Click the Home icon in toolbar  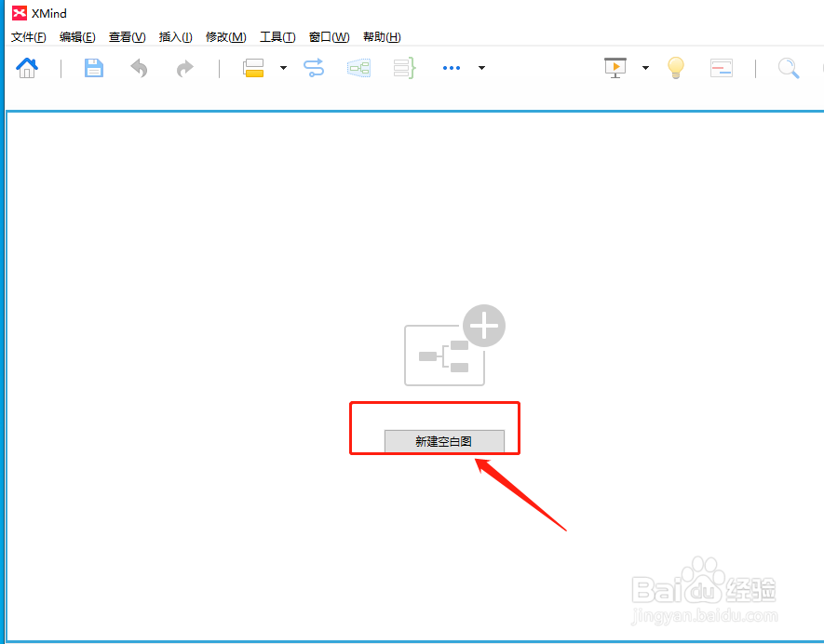(27, 68)
